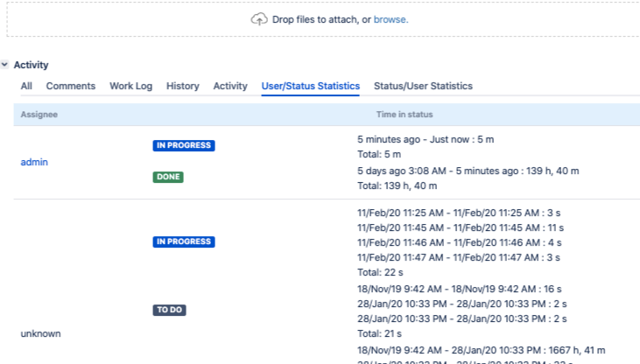Show the History tab
The width and height of the screenshot is (640, 364).
[183, 86]
